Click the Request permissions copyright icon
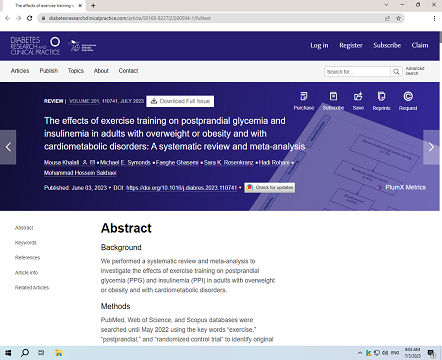Screen dimensions: 442x360 coord(408,96)
